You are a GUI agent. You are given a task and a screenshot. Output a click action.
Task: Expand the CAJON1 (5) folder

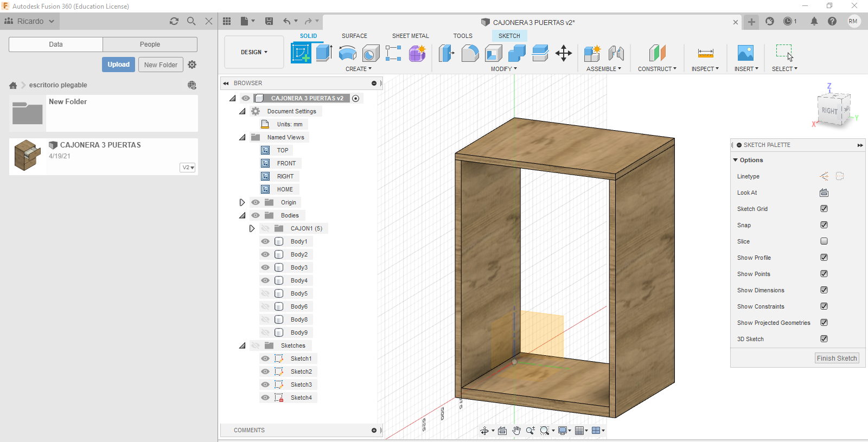coord(252,228)
